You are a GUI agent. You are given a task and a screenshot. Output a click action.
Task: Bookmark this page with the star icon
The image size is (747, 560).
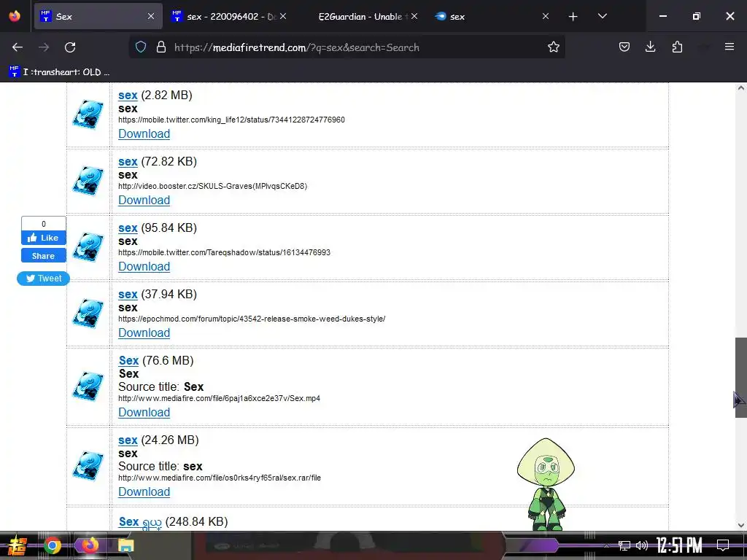click(553, 47)
